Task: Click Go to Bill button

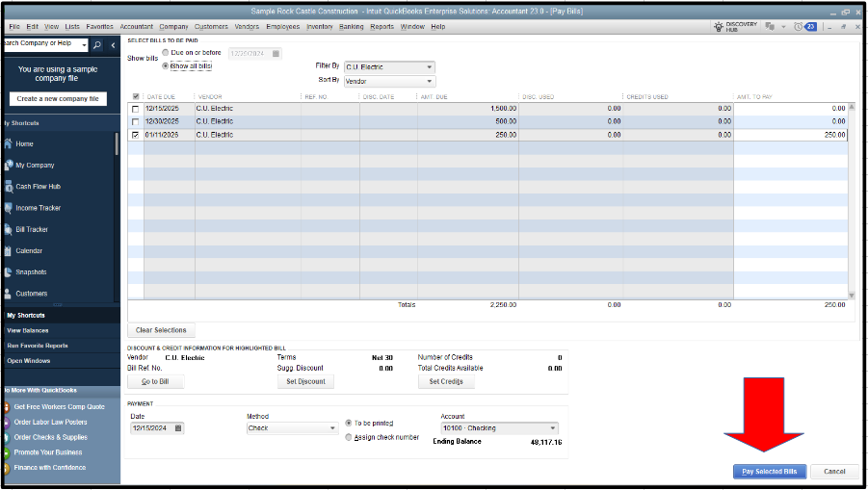Action: pyautogui.click(x=155, y=381)
